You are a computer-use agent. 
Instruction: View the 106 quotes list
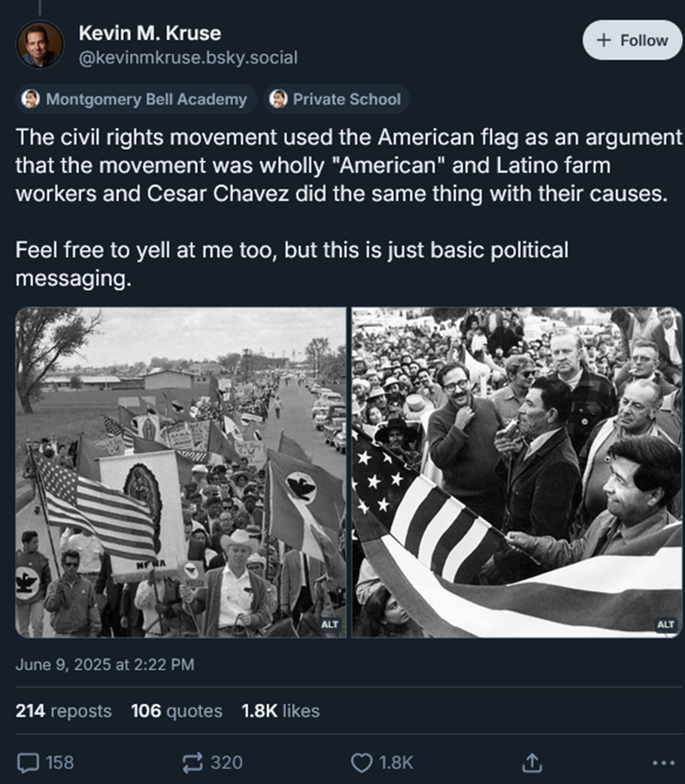coord(177,711)
